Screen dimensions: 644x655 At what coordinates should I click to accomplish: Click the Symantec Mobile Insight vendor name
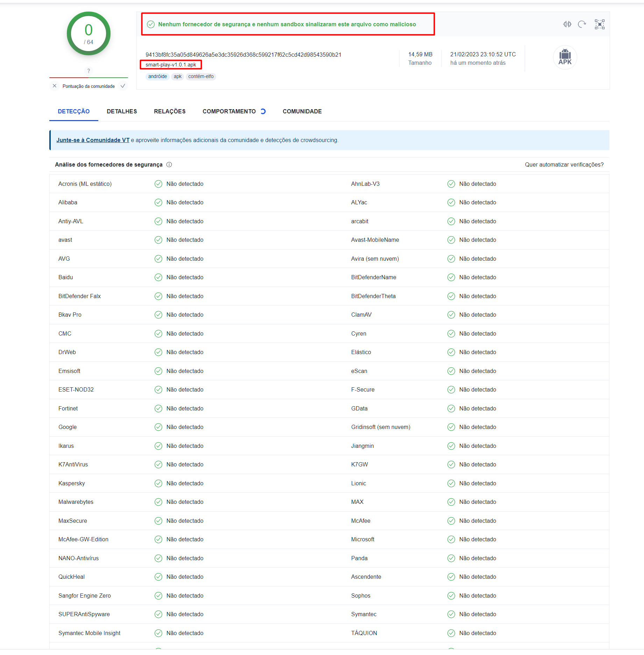coord(89,633)
